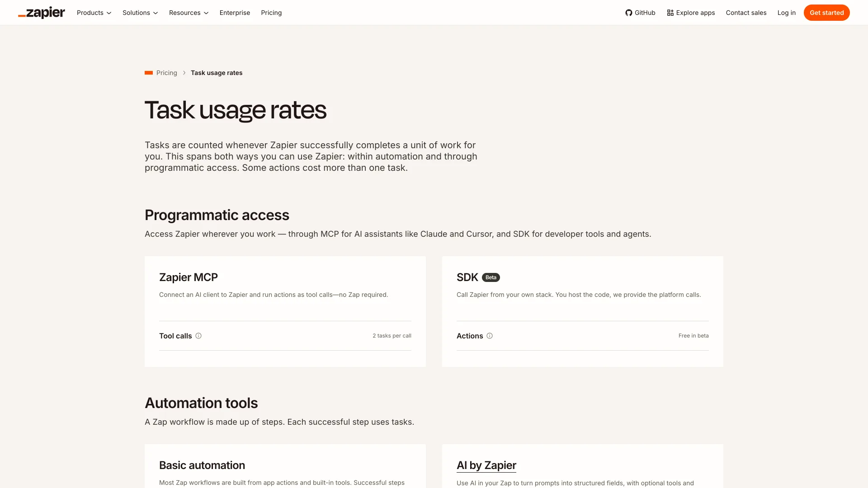
Task: Click the SDK card title
Action: click(467, 277)
